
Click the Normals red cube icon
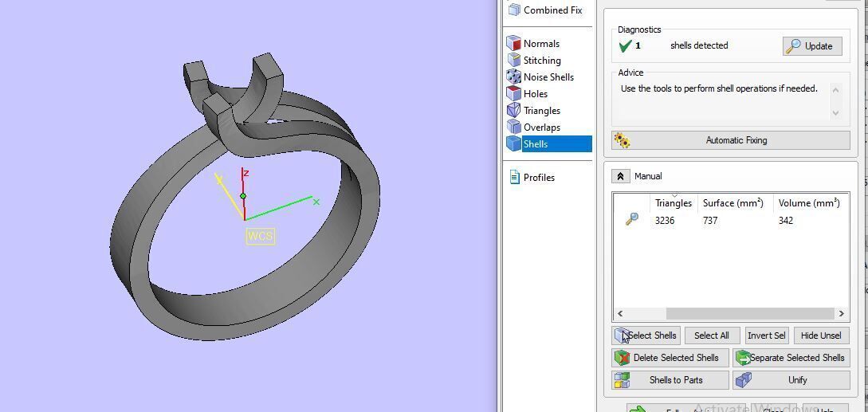(514, 44)
